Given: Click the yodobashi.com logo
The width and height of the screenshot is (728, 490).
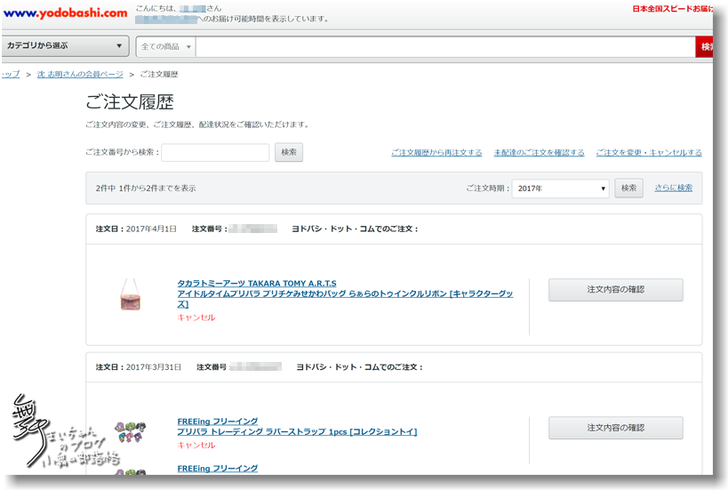Looking at the screenshot, I should point(64,13).
